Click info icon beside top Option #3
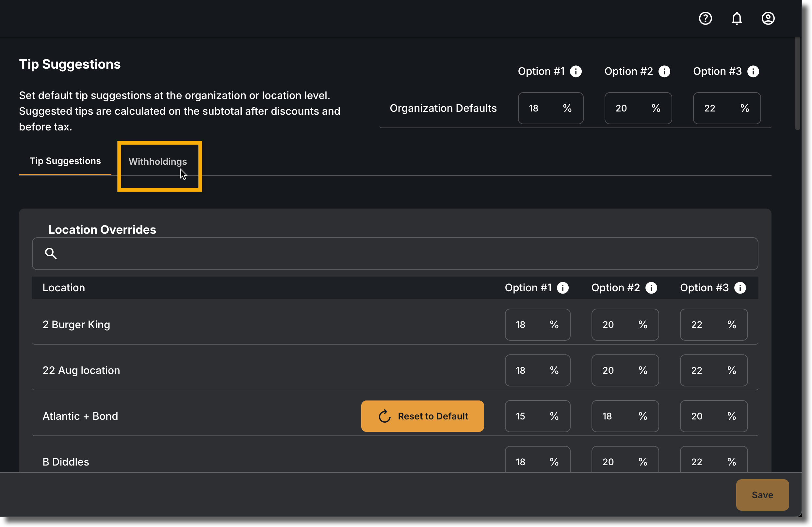 753,71
